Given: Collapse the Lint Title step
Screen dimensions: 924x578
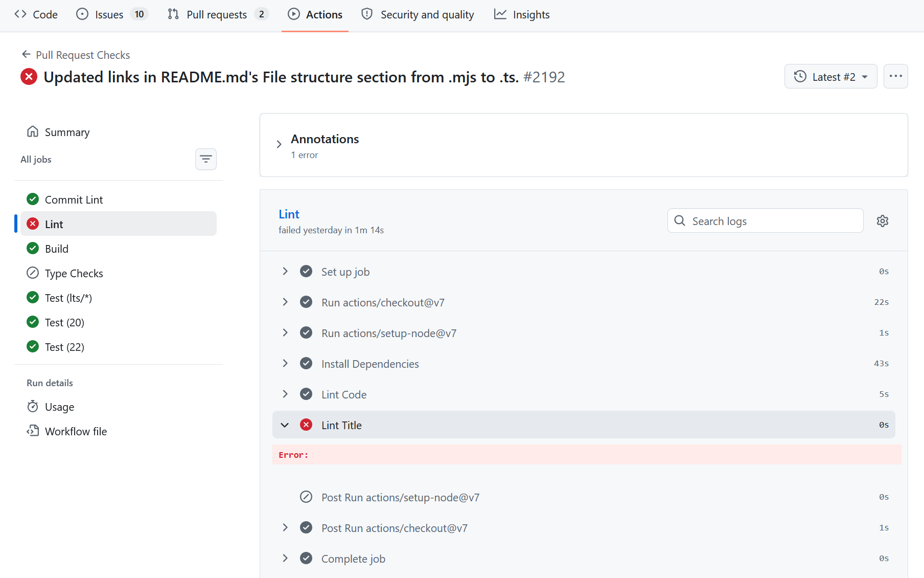Looking at the screenshot, I should [x=285, y=425].
